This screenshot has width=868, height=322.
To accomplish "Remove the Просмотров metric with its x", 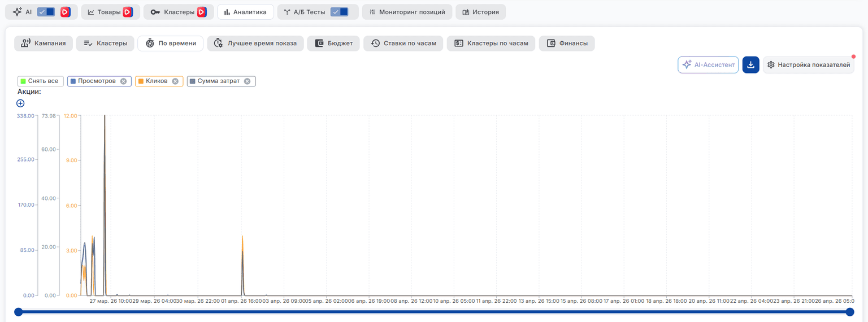I will coord(123,81).
